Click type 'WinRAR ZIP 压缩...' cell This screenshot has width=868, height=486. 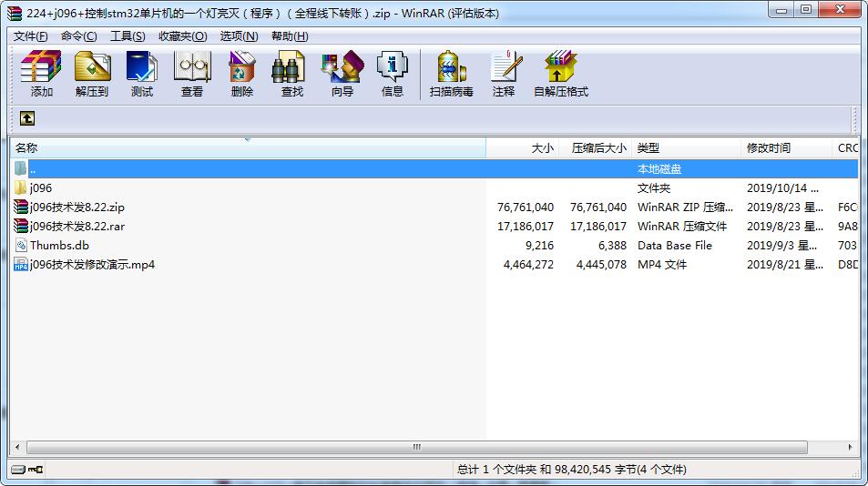(685, 208)
